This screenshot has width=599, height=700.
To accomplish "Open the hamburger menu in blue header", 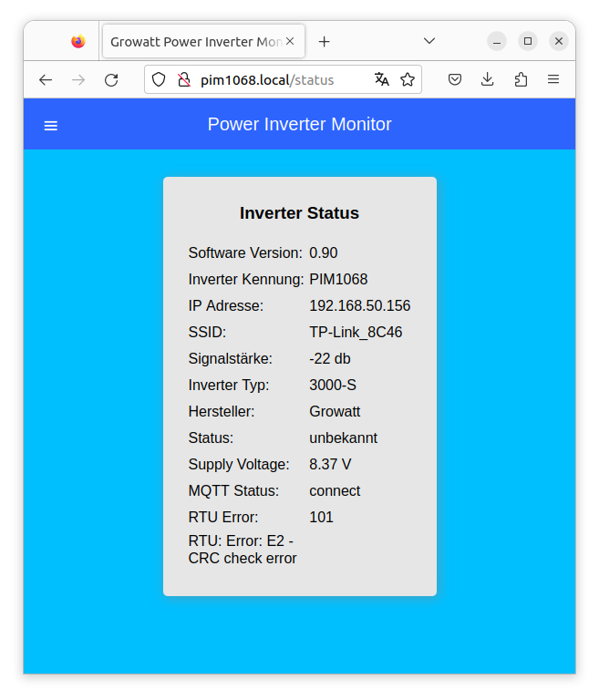I will [51, 126].
